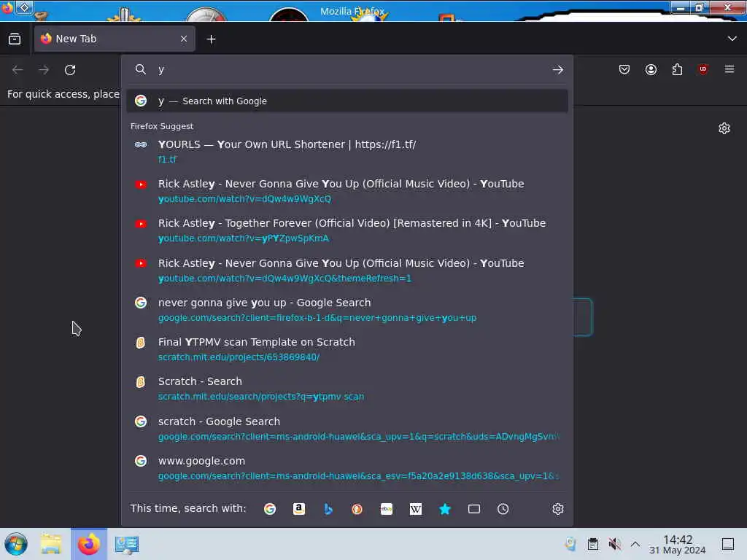Search history with the clock icon
The image size is (747, 560).
(503, 509)
